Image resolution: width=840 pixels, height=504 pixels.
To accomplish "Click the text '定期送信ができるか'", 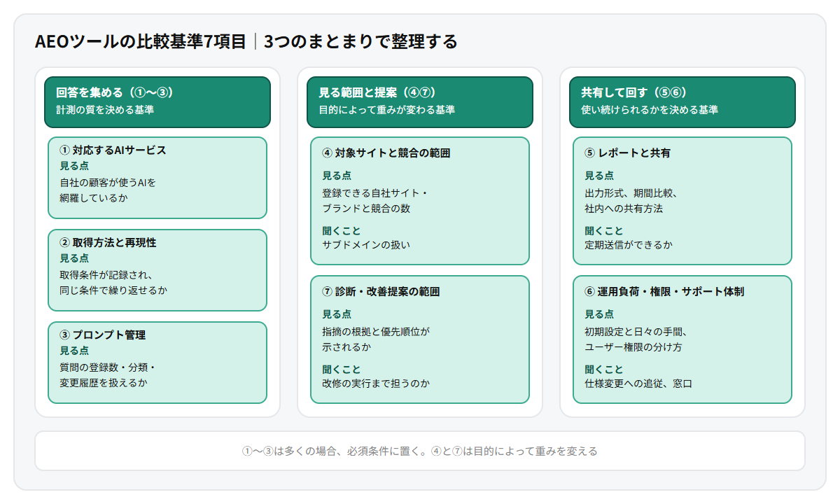I will pyautogui.click(x=629, y=245).
